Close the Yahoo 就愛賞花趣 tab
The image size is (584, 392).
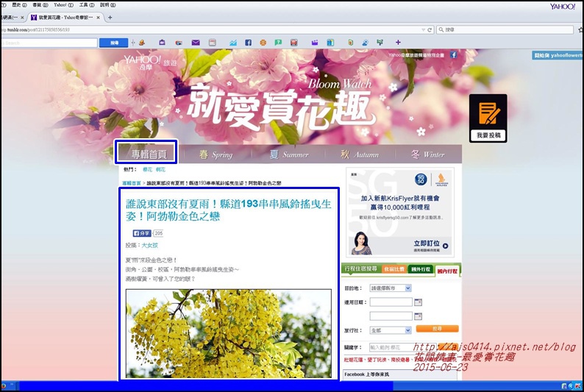99,18
